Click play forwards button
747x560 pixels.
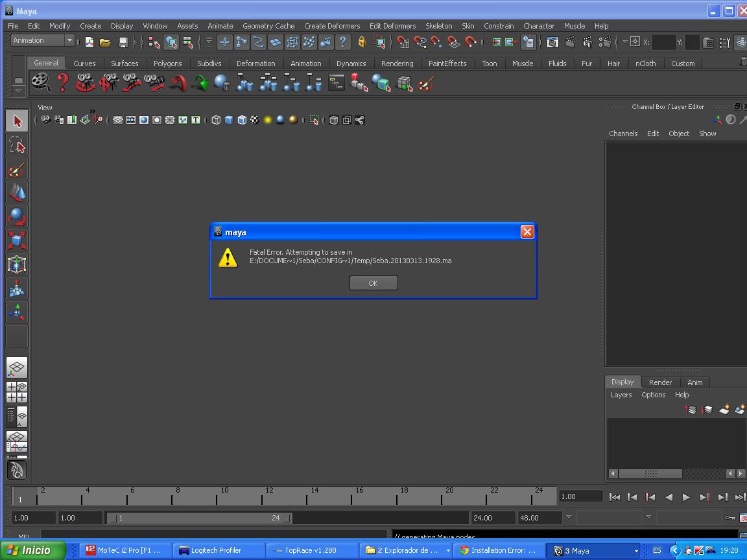pos(686,497)
